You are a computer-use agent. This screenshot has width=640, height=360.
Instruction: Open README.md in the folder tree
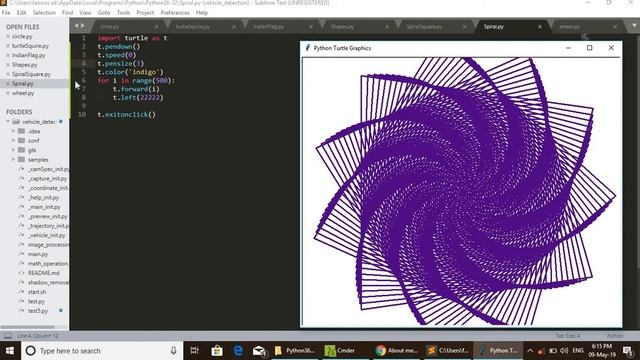click(44, 273)
